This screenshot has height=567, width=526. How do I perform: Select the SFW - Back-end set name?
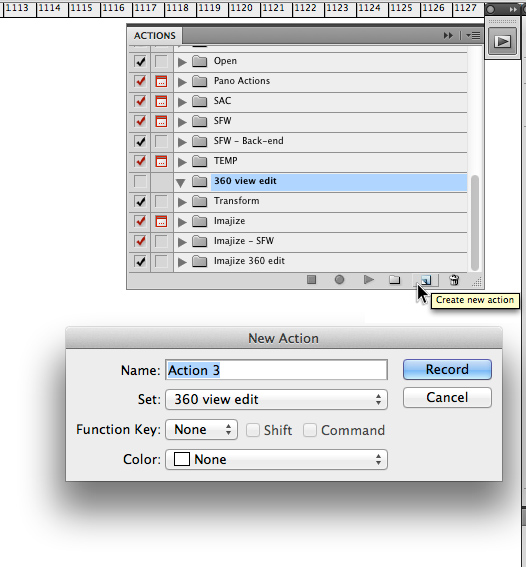(x=249, y=141)
